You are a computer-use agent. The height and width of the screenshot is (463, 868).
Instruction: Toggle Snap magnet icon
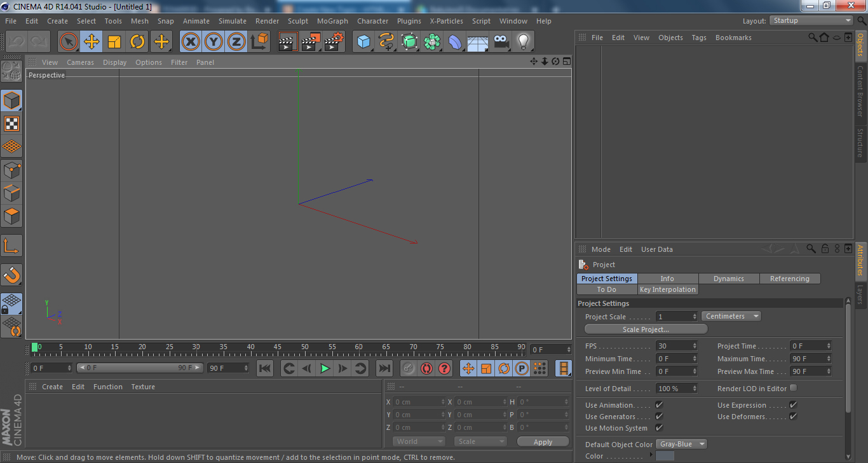tap(11, 275)
